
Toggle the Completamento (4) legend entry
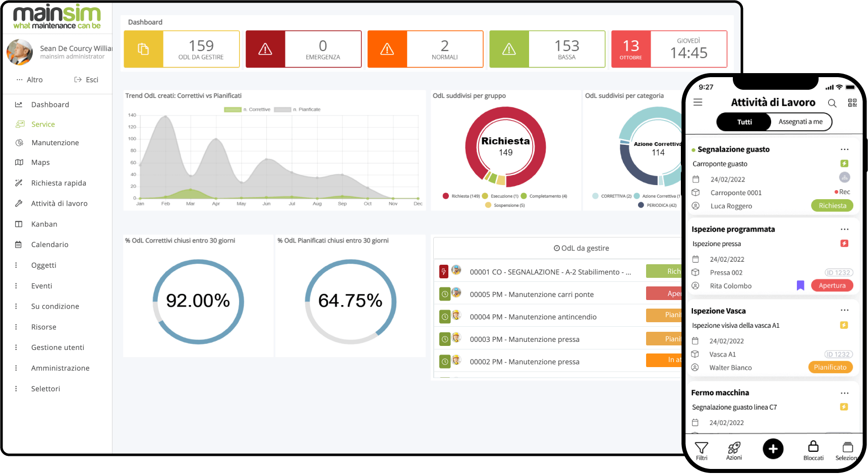(x=544, y=196)
